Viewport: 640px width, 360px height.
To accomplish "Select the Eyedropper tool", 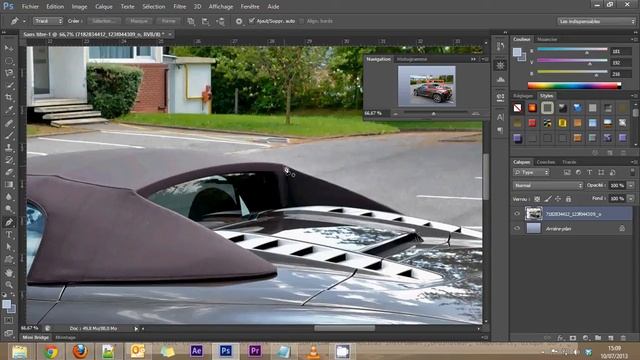I will [9, 110].
